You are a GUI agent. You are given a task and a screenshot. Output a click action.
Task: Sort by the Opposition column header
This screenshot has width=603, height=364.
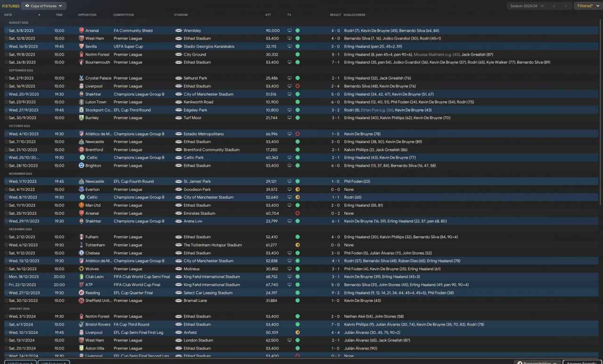(x=87, y=15)
